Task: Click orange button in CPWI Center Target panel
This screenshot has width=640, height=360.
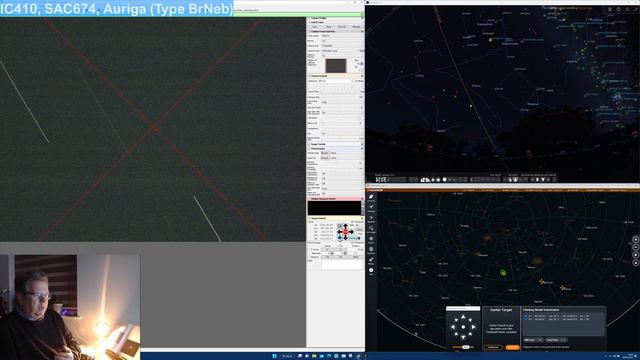Action: click(x=512, y=347)
